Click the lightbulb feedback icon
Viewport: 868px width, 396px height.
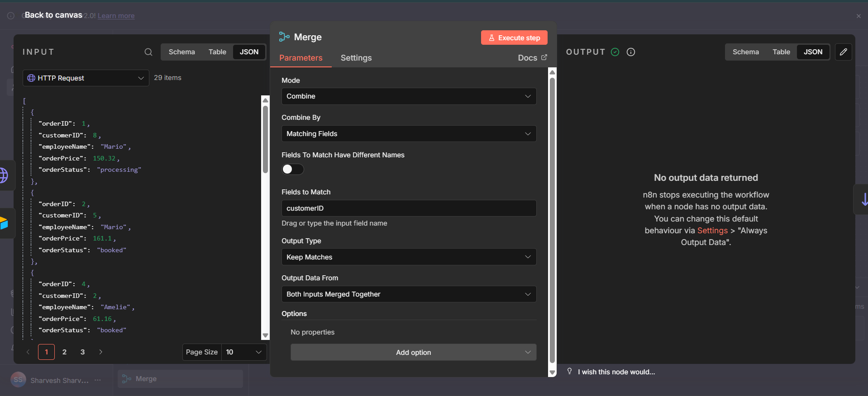click(569, 372)
